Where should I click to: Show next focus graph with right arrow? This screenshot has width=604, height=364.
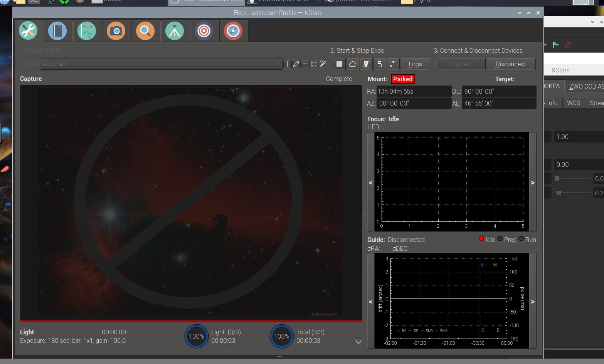tap(533, 182)
